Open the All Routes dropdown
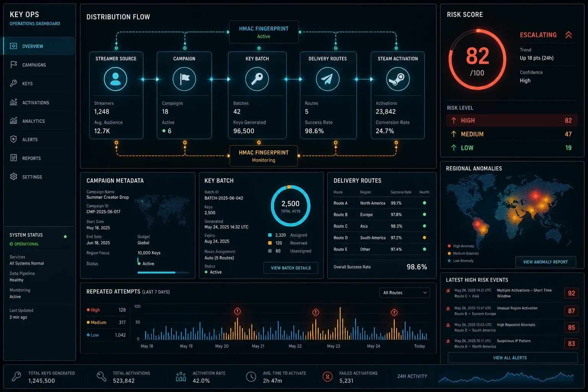 (404, 292)
